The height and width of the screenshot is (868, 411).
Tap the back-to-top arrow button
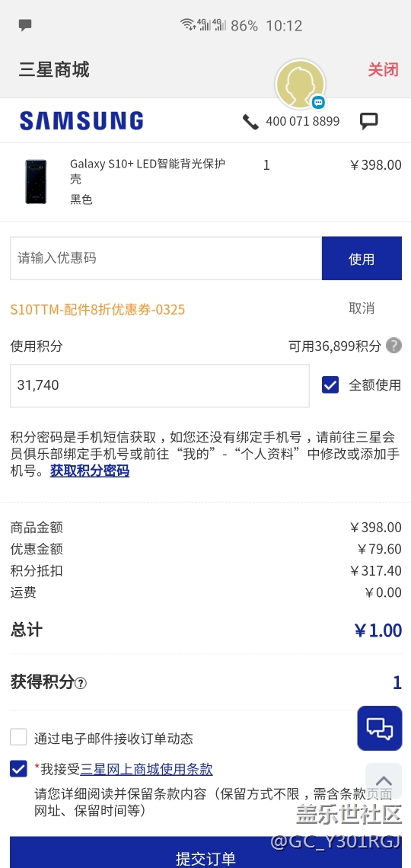click(384, 780)
